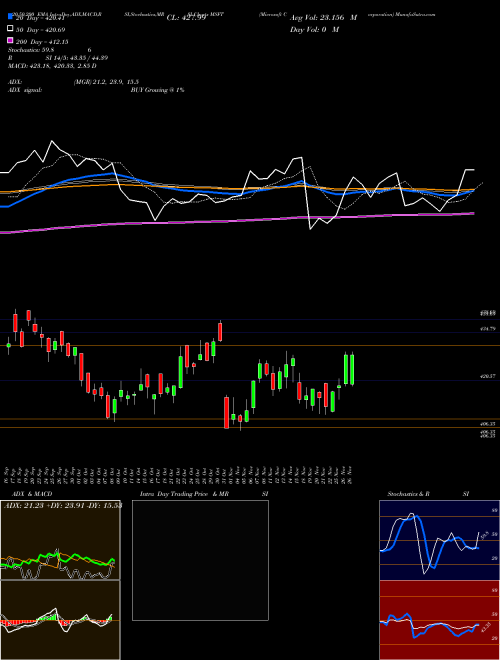
Task: Select the '200 Day - 412.15' legend text
Action: pyautogui.click(x=42, y=42)
